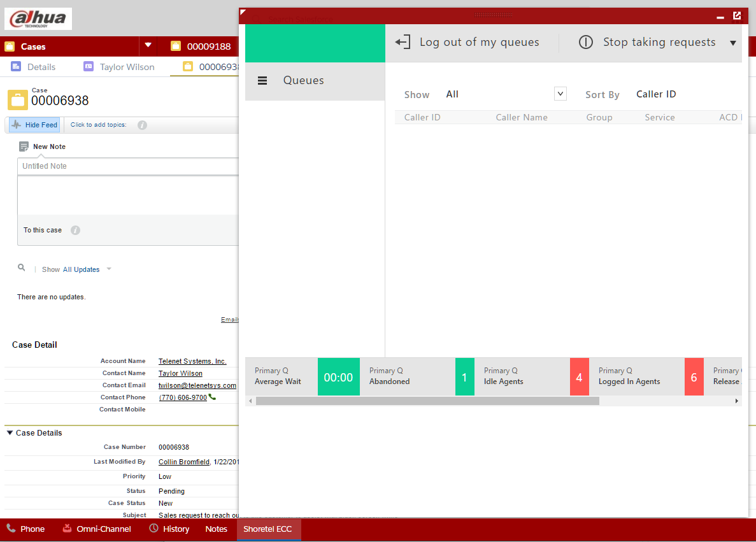Click the Group column header
The image size is (756, 542).
pyautogui.click(x=599, y=117)
